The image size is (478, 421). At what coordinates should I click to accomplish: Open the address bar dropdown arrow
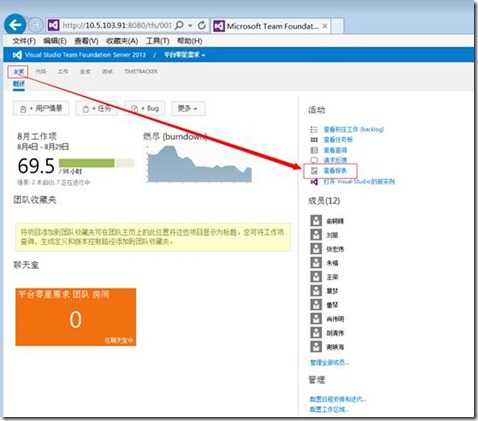[x=190, y=25]
